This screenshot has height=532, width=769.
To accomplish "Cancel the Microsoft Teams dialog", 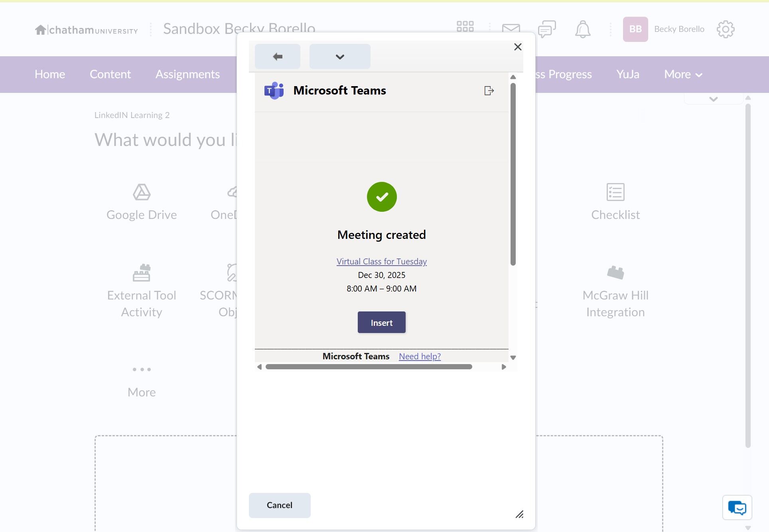I will click(279, 505).
